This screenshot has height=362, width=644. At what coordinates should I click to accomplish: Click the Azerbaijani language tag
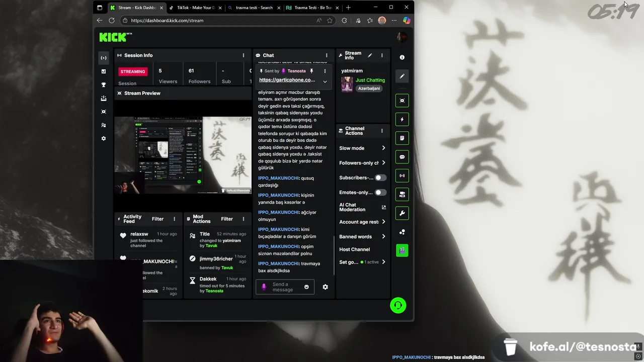coord(369,88)
